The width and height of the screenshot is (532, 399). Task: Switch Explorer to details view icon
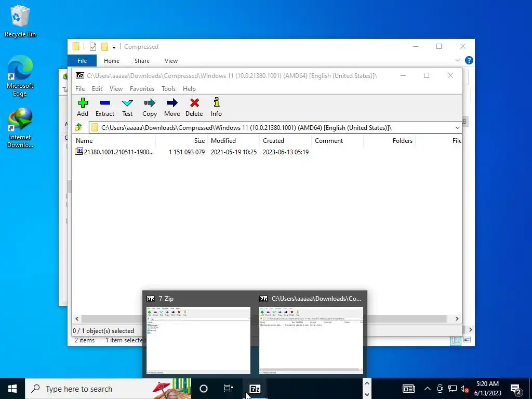click(456, 340)
